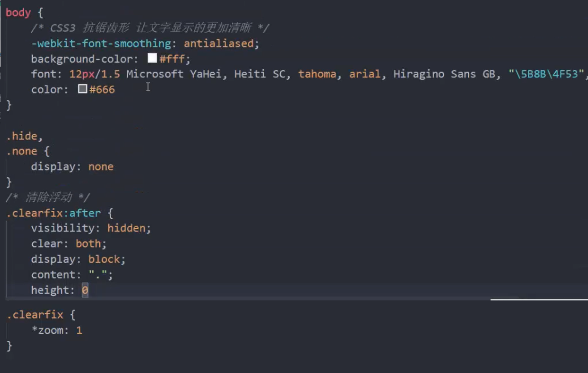Click the highlighted '0' height value
Viewport: 588px width, 373px height.
click(x=85, y=290)
